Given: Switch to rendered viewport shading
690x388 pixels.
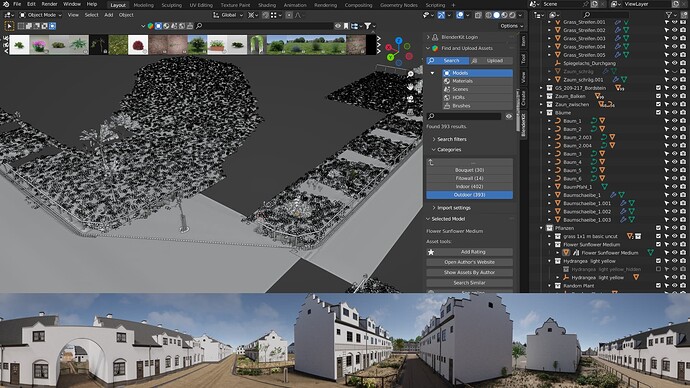Looking at the screenshot, I should (x=512, y=15).
